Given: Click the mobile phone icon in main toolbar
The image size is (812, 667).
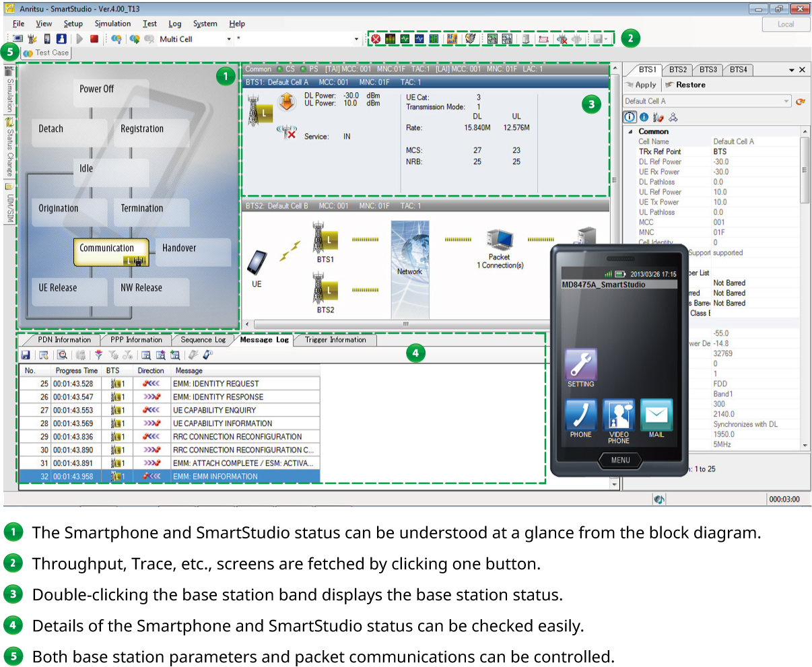Looking at the screenshot, I should (x=47, y=39).
